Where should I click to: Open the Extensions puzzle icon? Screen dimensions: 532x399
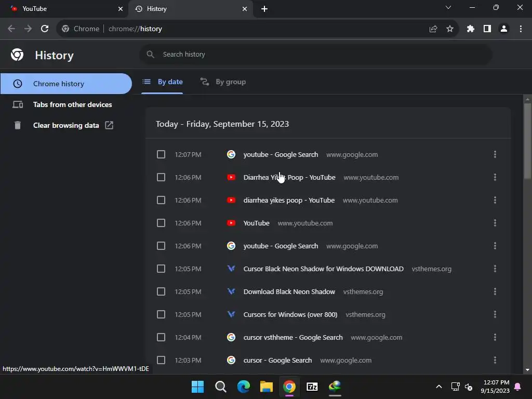(471, 29)
